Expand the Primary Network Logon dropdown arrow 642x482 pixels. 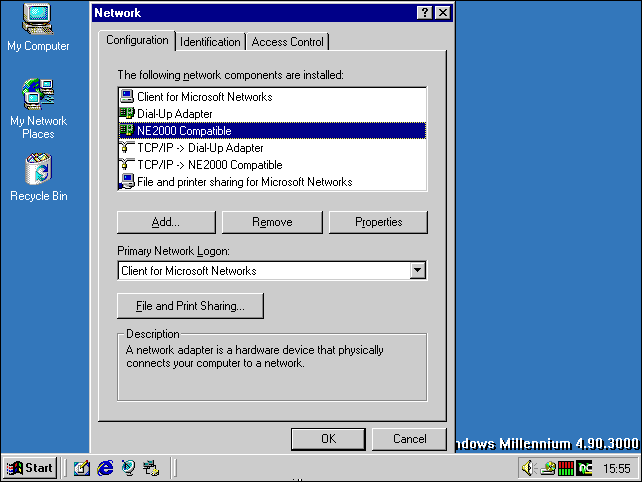[417, 270]
